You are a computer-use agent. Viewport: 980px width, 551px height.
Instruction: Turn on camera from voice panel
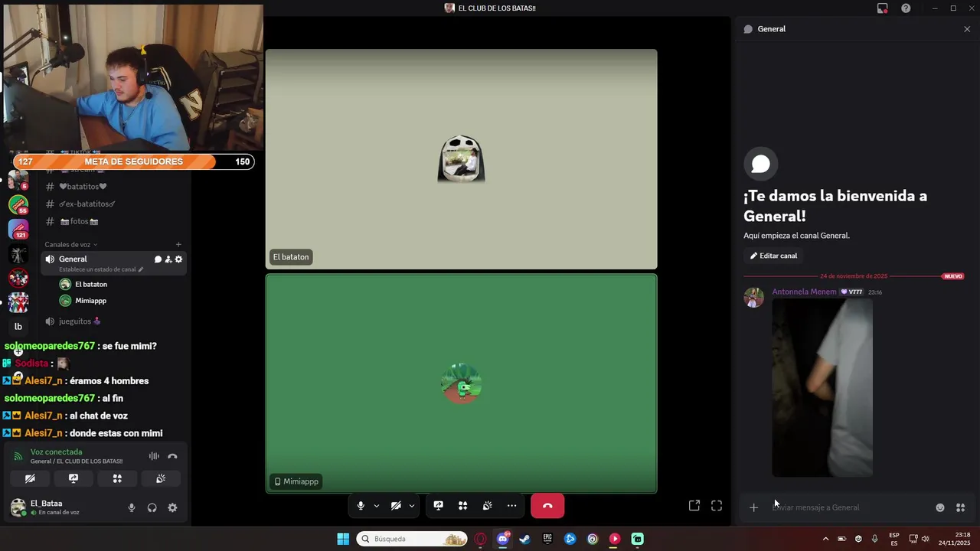click(30, 478)
